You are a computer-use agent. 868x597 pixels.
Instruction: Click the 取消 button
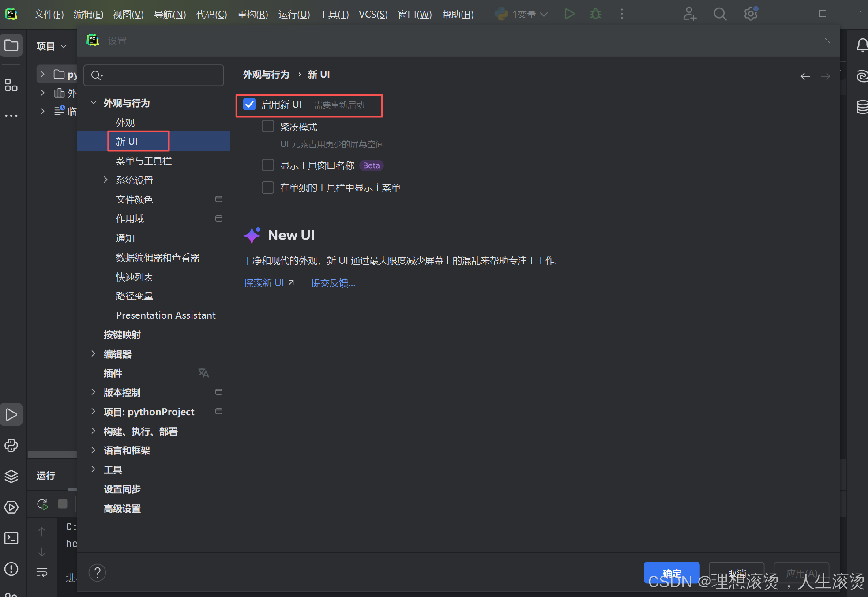736,573
